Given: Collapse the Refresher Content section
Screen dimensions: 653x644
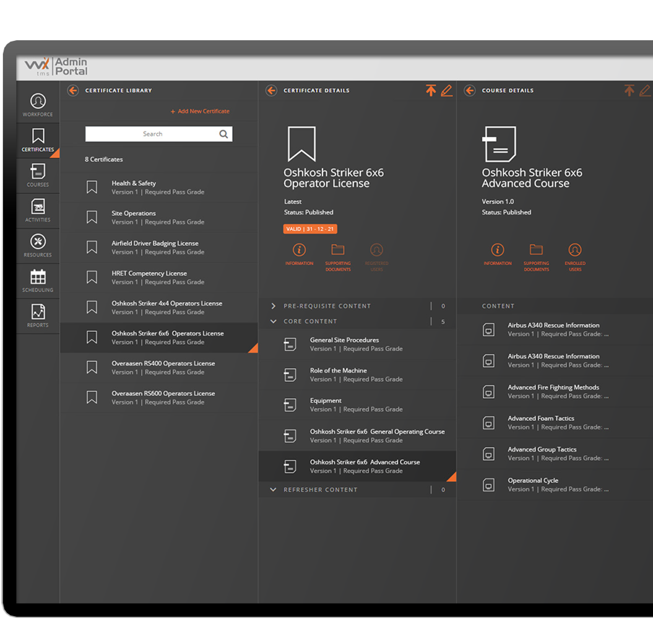Looking at the screenshot, I should point(273,489).
